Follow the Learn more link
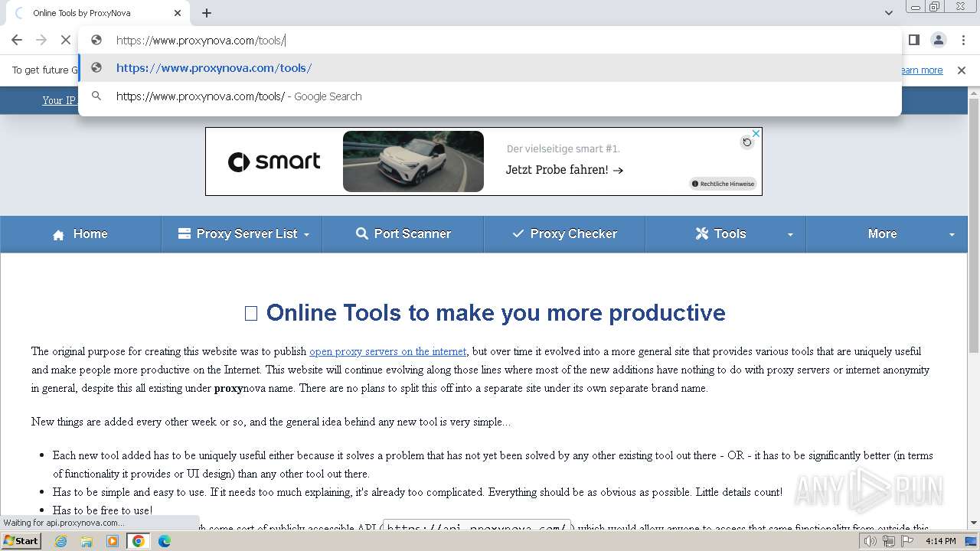980x551 pixels. [921, 70]
